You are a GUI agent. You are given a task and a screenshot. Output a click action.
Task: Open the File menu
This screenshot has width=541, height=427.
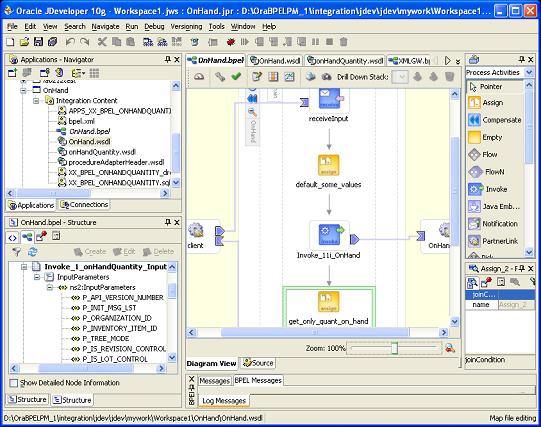(12, 26)
